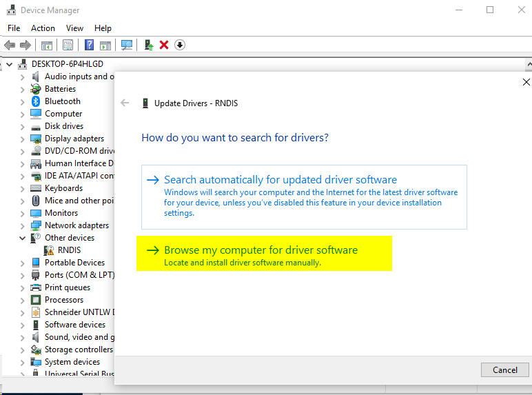This screenshot has height=395, width=532.
Task: Open the File menu
Action: (x=14, y=28)
